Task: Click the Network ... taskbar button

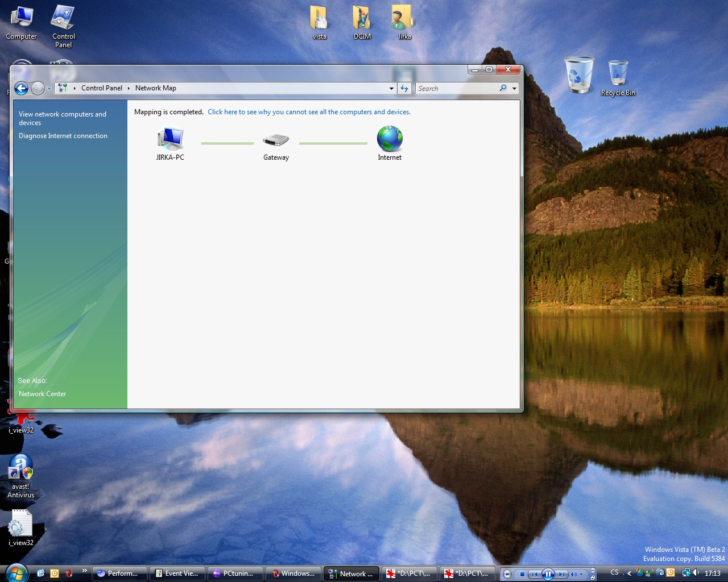Action: click(351, 573)
